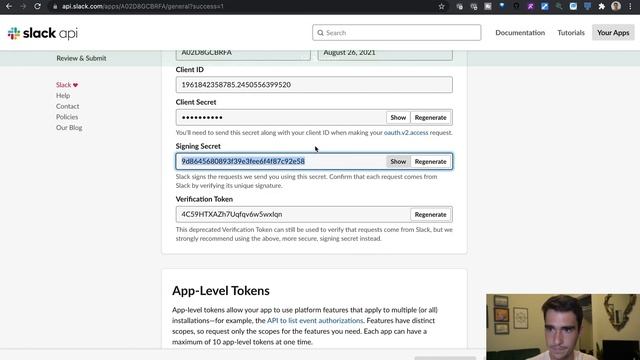The width and height of the screenshot is (640, 360).
Task: Click the Verification Token label
Action: coord(204,199)
